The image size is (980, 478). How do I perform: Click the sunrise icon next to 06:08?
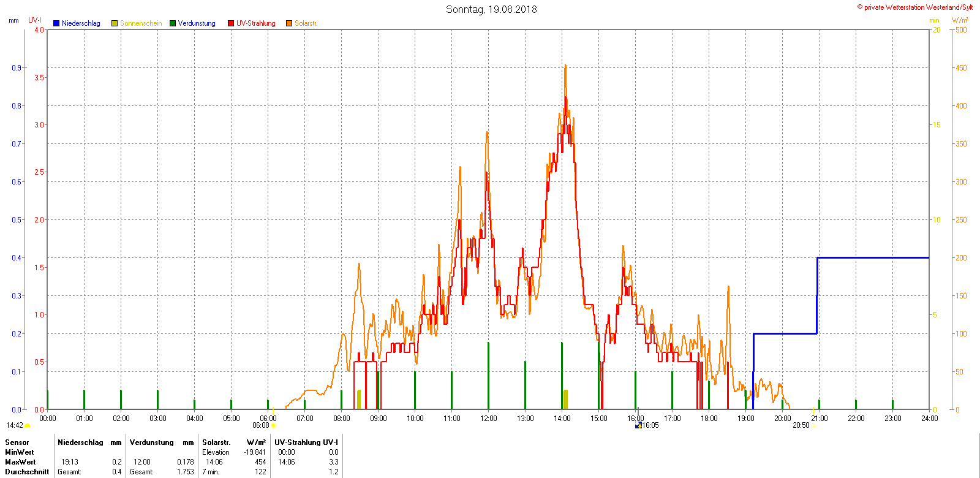pos(273,425)
